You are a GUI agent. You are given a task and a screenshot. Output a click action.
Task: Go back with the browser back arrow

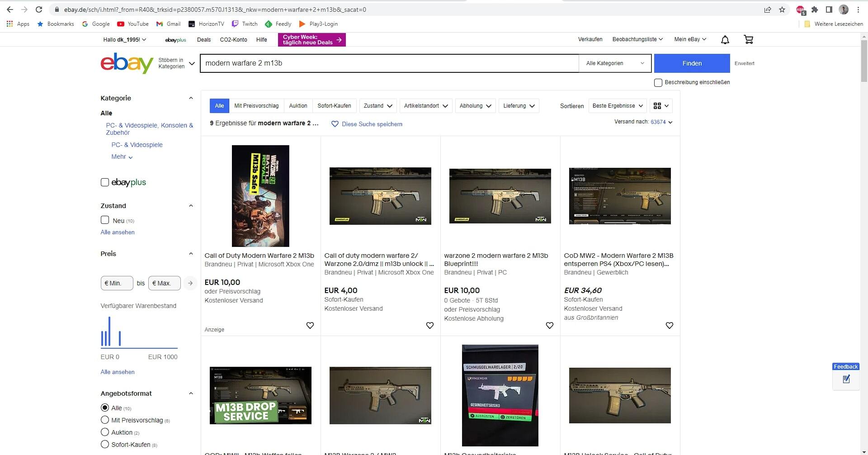tap(10, 9)
